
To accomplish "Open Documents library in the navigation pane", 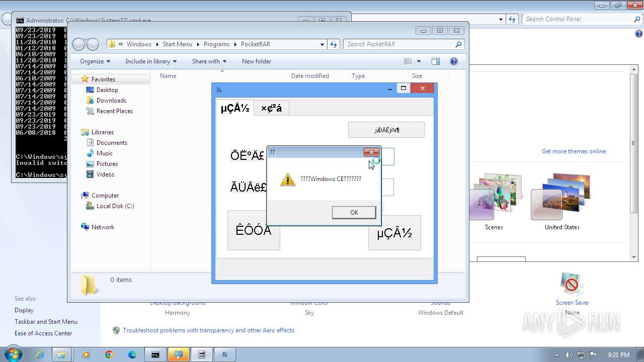I will tap(112, 143).
